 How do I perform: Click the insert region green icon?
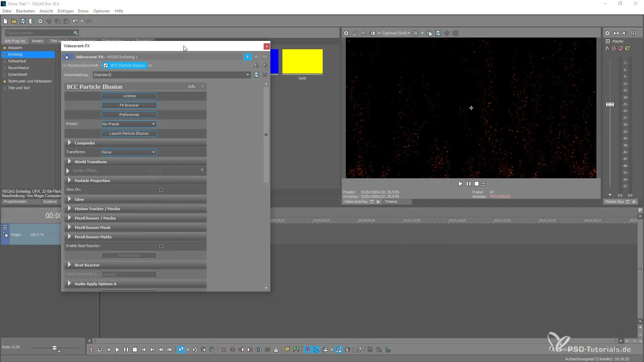tap(296, 350)
